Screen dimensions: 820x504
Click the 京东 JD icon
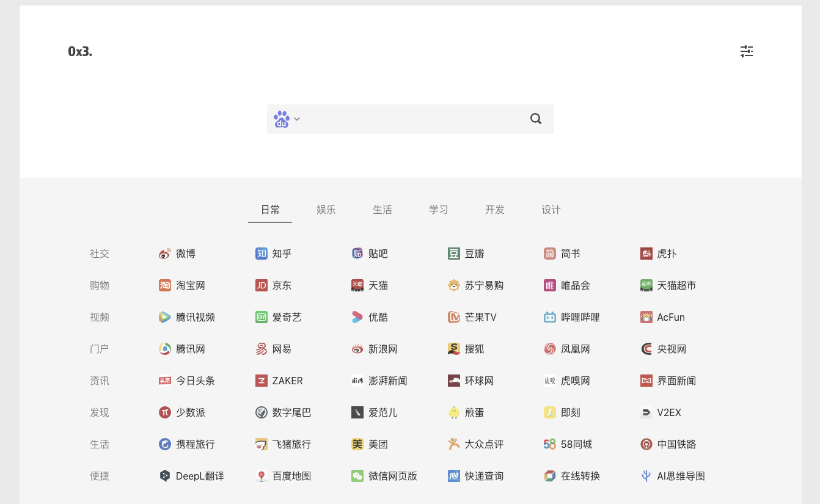262,285
